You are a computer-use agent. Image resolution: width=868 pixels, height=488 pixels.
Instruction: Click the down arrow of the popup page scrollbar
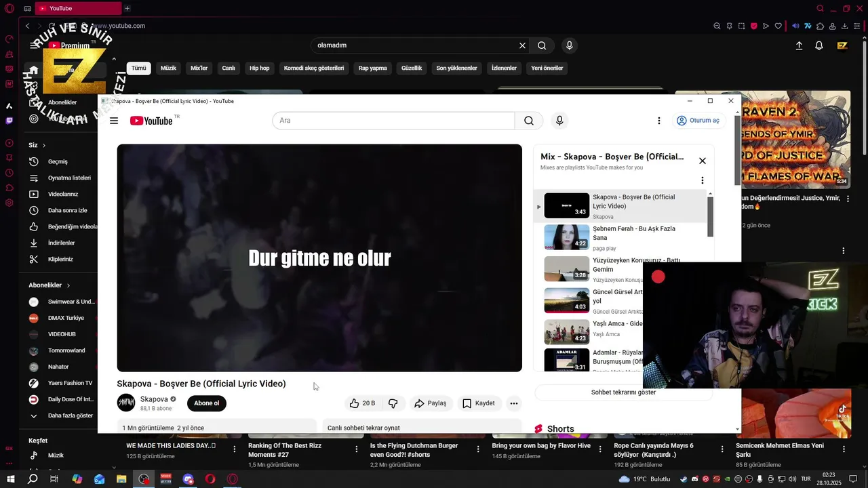coord(737,429)
